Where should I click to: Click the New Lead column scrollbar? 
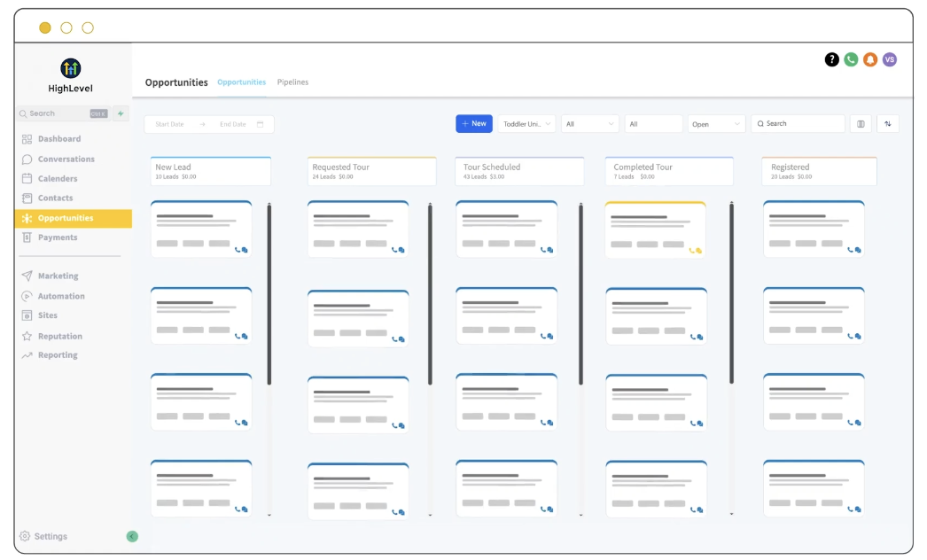tap(269, 292)
